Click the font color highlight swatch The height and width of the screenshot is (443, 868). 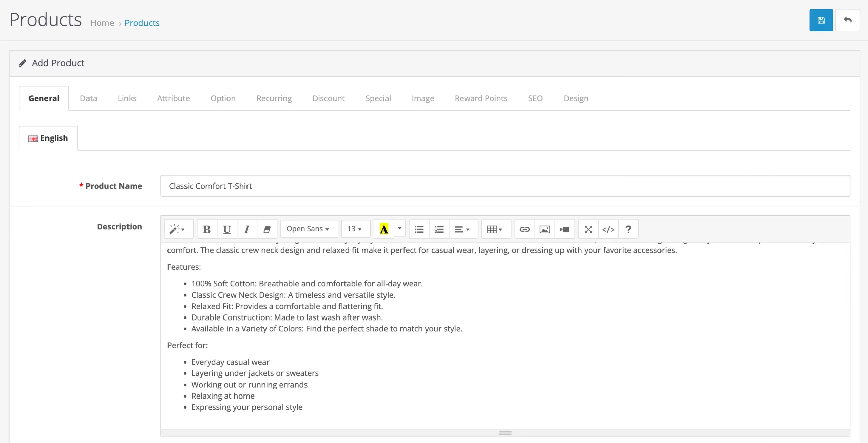coord(383,229)
